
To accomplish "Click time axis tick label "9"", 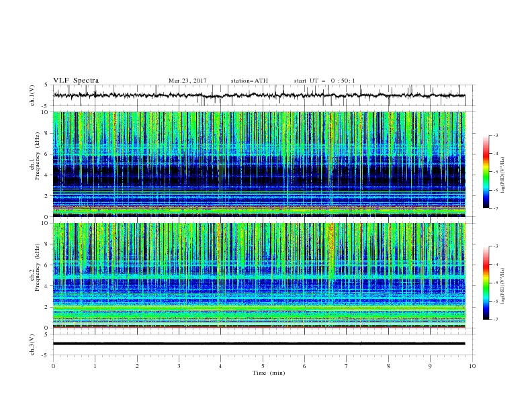I will pos(431,366).
